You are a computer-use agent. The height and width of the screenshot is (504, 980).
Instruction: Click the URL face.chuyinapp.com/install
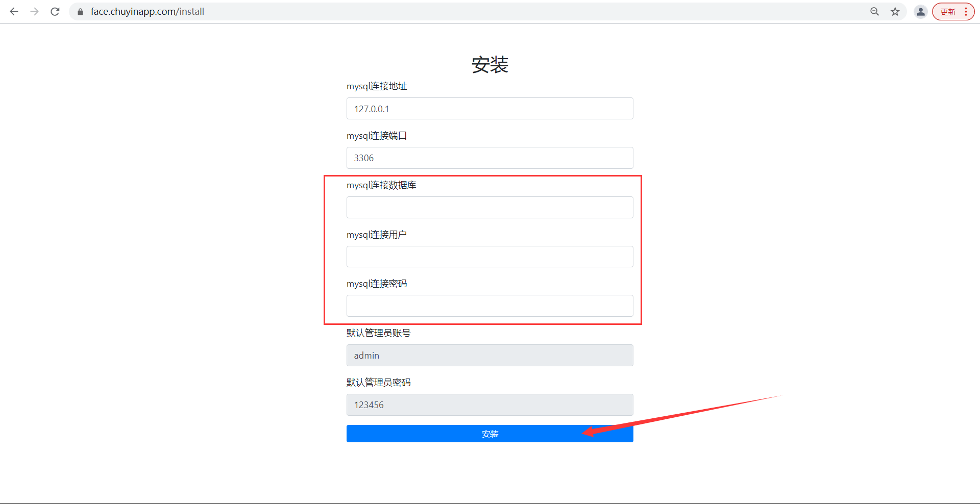tap(148, 11)
